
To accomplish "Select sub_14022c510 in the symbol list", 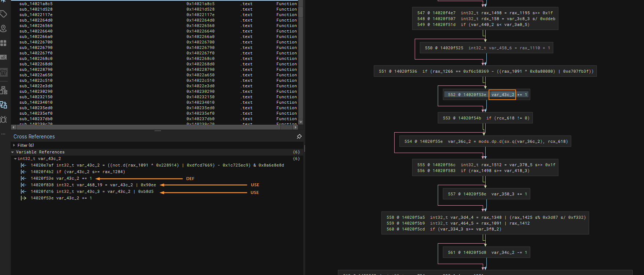I will (x=36, y=81).
